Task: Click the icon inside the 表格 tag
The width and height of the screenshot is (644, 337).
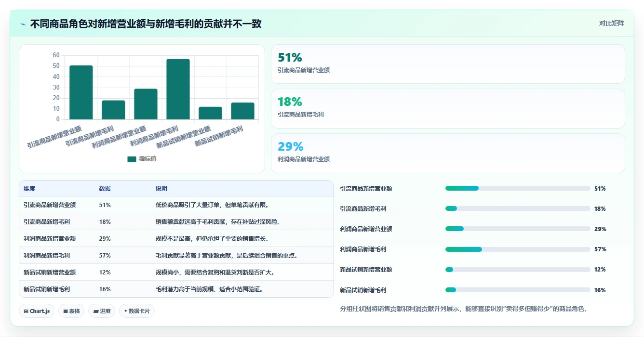Action: [x=66, y=311]
